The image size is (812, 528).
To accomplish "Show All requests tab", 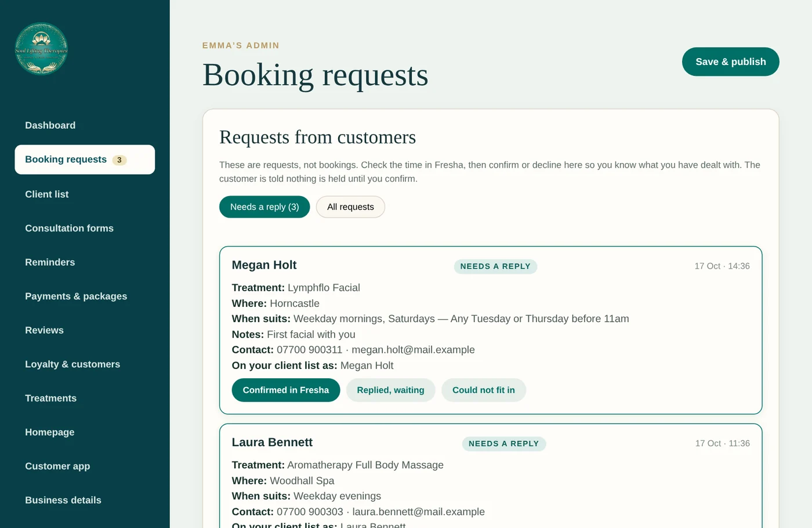I will point(350,207).
